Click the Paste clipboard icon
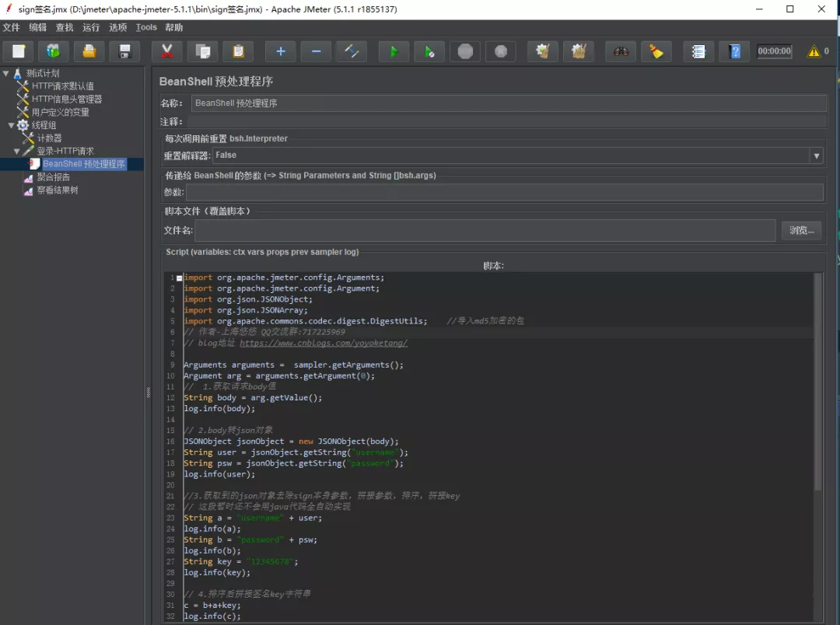 click(x=239, y=51)
